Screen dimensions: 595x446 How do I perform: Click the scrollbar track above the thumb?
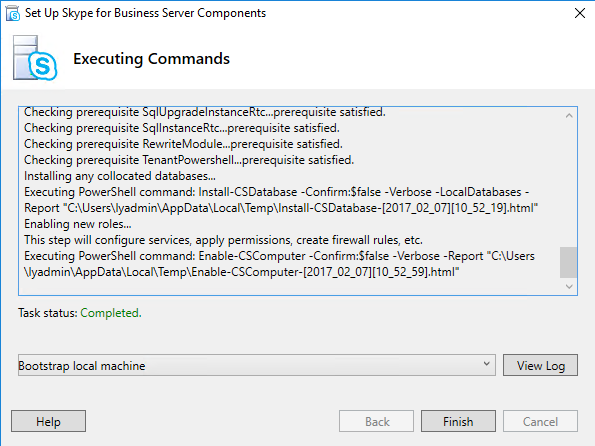569,185
